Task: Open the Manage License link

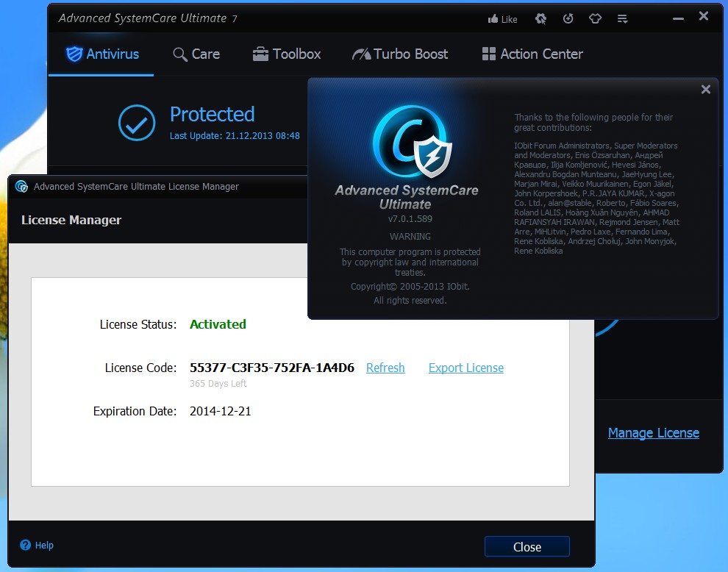Action: pyautogui.click(x=654, y=433)
